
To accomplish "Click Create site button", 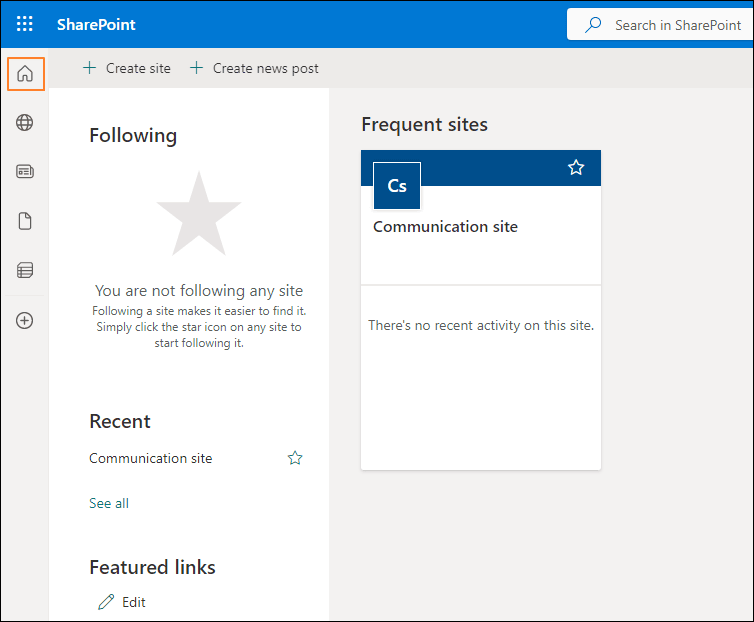I will tap(127, 68).
